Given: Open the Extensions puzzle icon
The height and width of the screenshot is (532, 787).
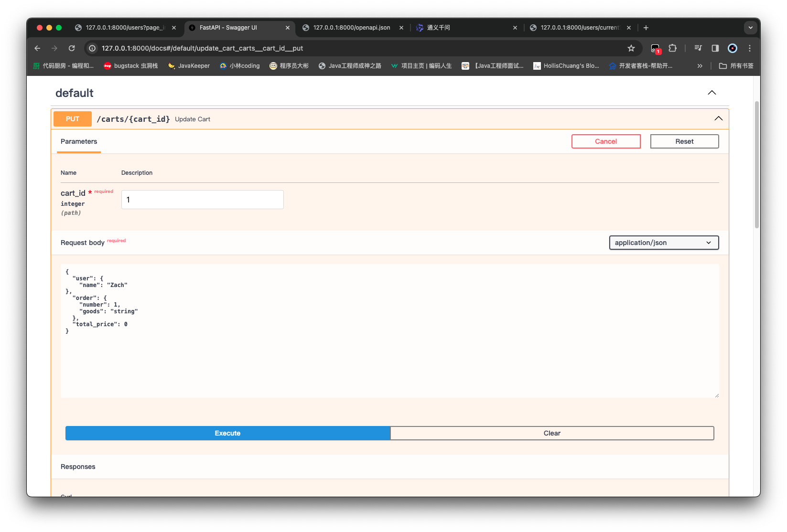Looking at the screenshot, I should [673, 48].
